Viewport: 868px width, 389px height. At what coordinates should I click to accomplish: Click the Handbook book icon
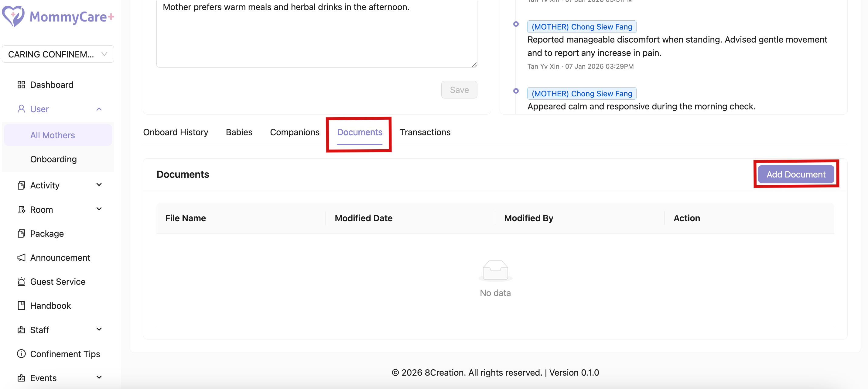point(21,305)
